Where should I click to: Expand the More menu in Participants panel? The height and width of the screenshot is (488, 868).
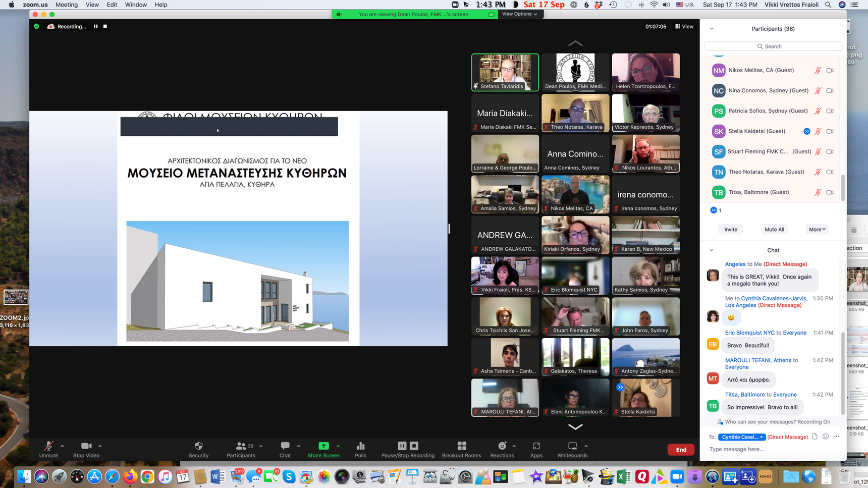pos(817,230)
